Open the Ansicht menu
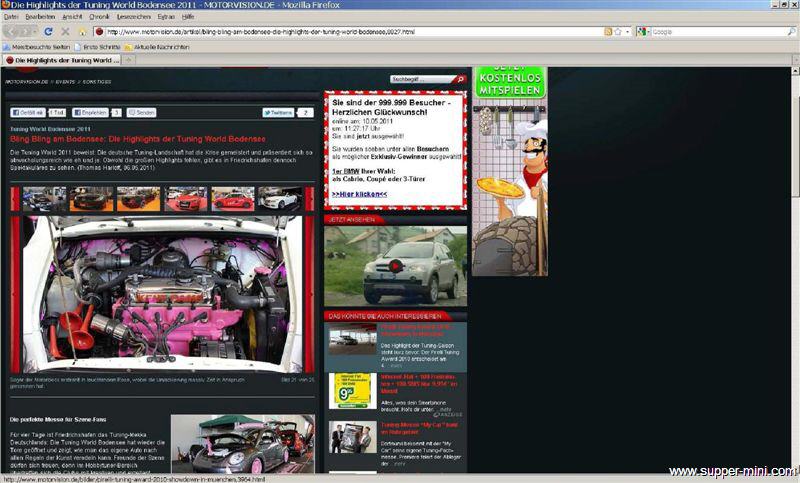 72,17
